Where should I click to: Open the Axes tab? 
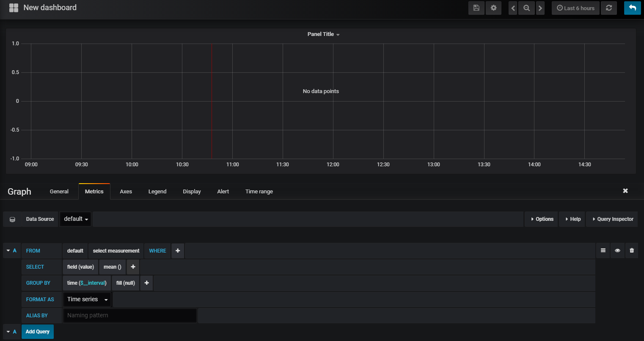tap(126, 192)
